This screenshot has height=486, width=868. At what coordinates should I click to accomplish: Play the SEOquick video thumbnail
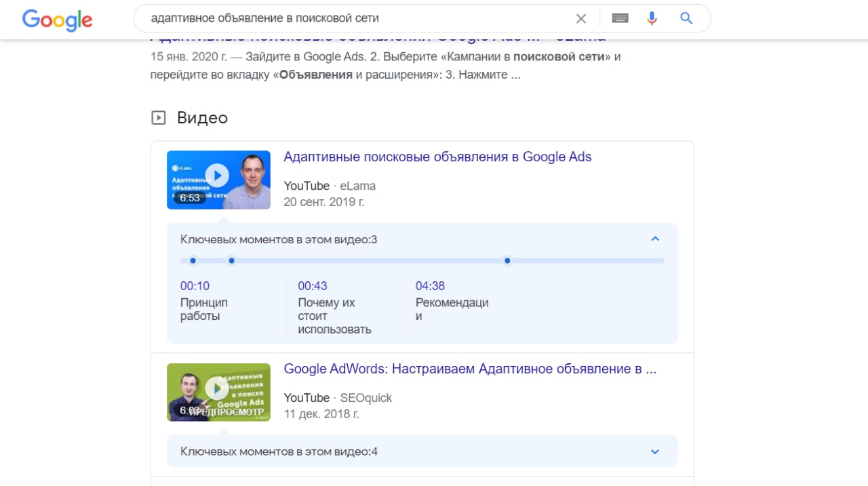[218, 392]
